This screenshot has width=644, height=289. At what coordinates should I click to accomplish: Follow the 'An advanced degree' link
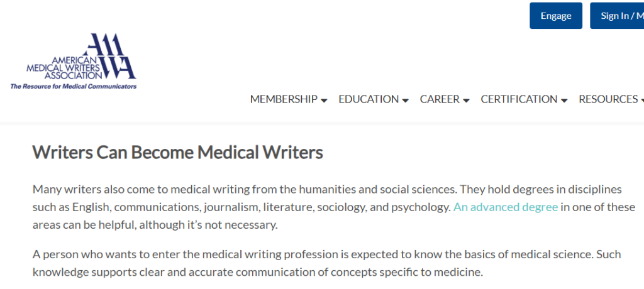[x=505, y=207]
